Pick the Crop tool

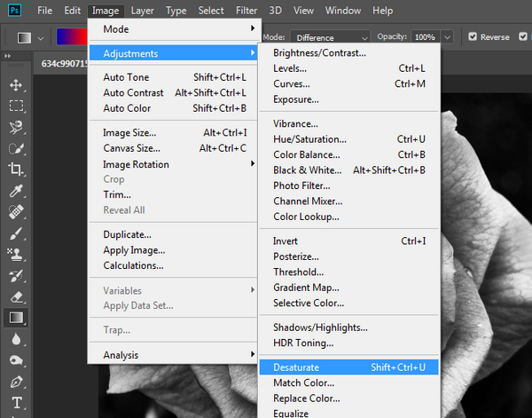coord(16,170)
